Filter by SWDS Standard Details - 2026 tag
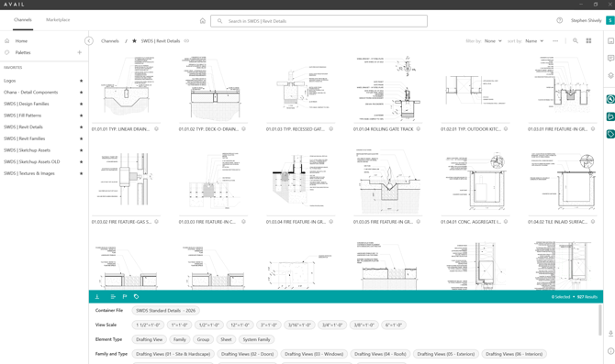The image size is (615, 364). pos(165,310)
